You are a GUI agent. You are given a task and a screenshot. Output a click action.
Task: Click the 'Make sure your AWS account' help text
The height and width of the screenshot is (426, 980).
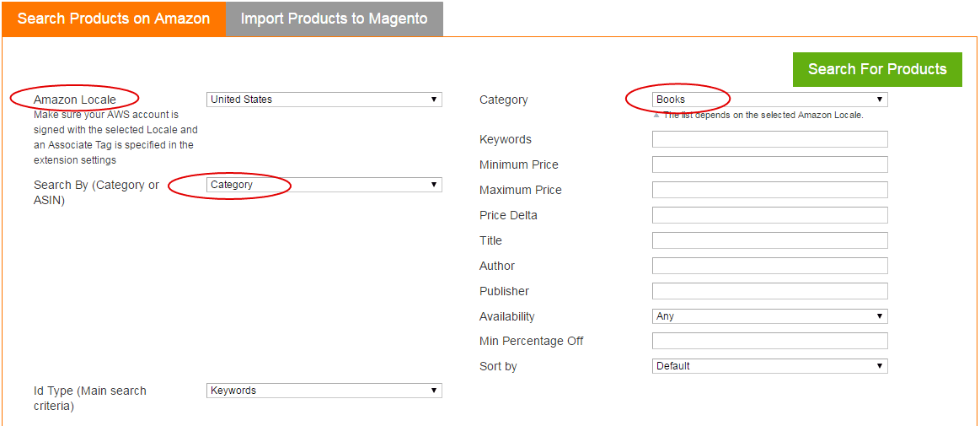115,138
